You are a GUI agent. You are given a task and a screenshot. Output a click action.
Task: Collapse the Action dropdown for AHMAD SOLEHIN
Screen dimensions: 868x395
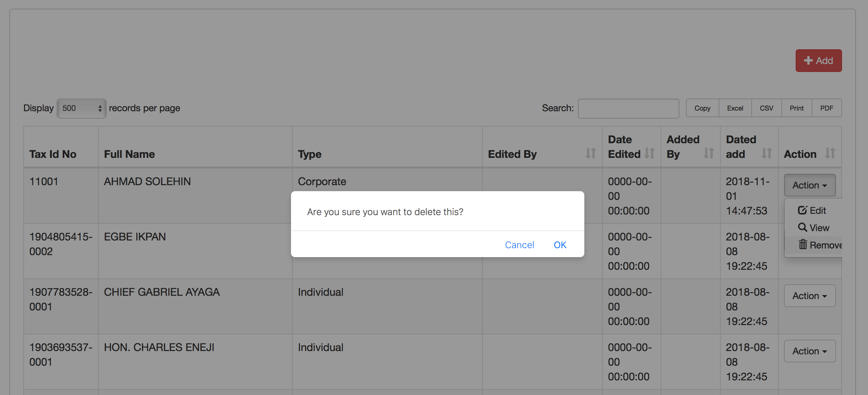tap(809, 185)
